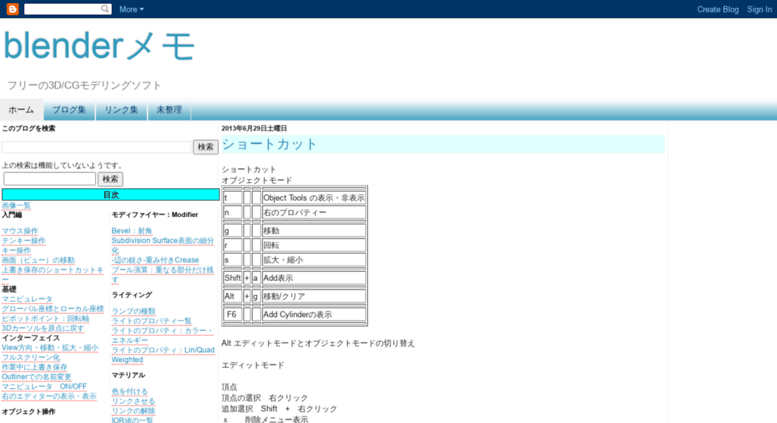This screenshot has width=777, height=423.
Task: Open the ショートカット post title
Action: coord(269,144)
